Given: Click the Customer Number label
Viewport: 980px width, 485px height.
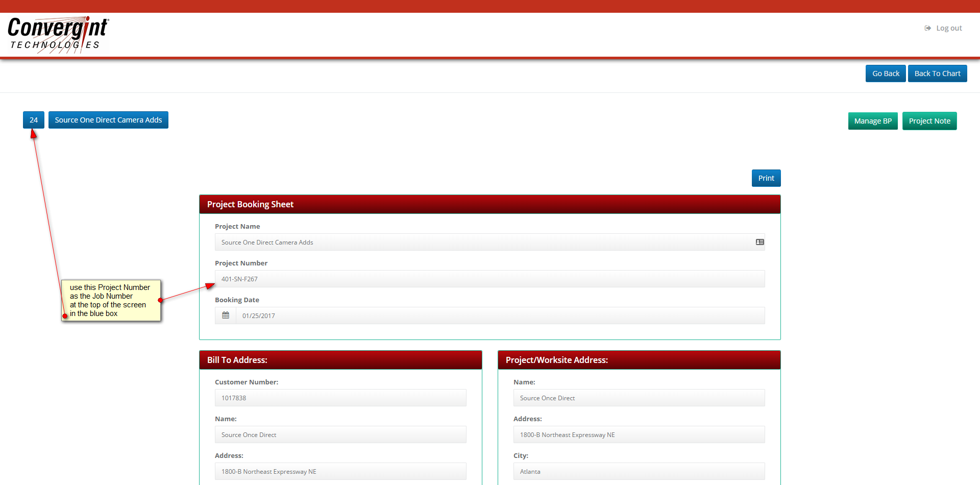Looking at the screenshot, I should point(247,382).
